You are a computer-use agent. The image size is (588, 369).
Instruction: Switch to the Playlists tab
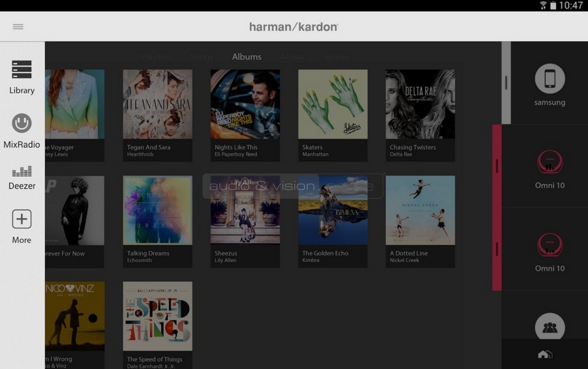click(x=156, y=56)
